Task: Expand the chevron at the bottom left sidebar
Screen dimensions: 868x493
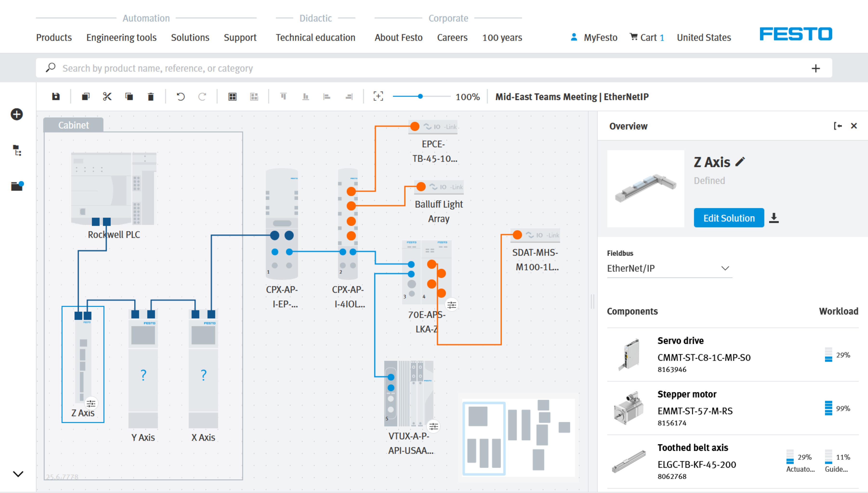Action: (18, 474)
